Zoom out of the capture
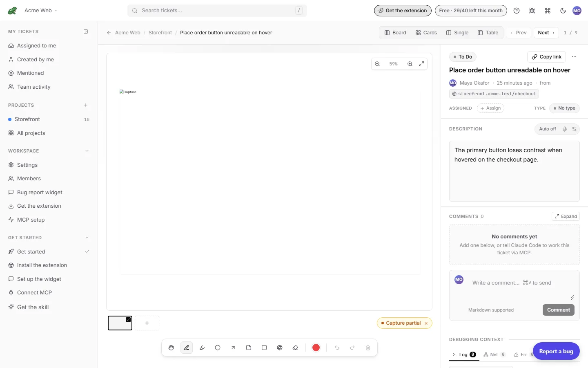Viewport: 588px width, 368px height. 377,64
